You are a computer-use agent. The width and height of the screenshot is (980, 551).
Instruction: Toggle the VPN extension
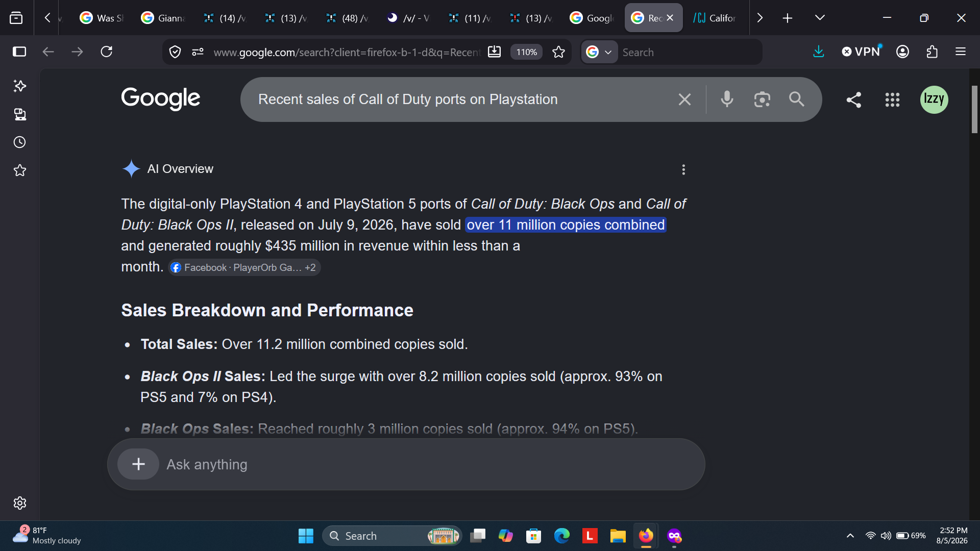(x=862, y=52)
